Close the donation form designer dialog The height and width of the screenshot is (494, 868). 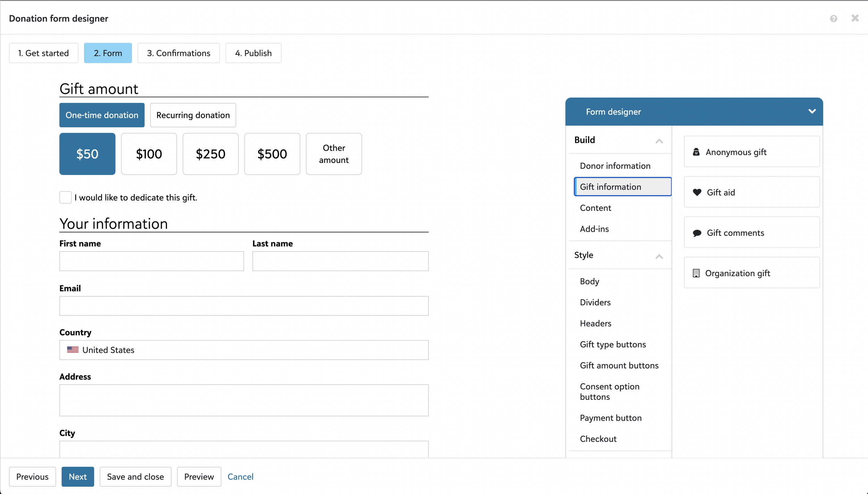855,18
